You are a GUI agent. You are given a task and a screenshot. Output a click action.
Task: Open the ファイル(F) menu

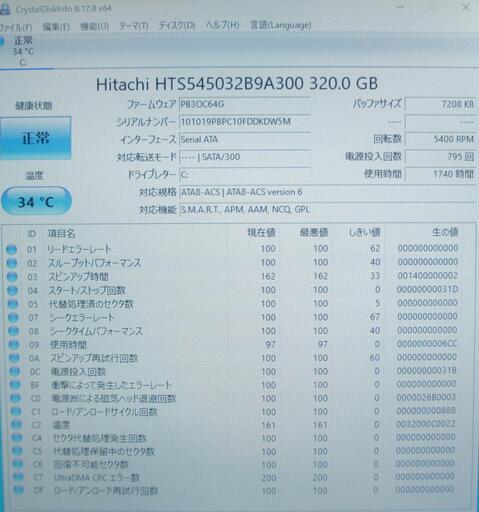(x=16, y=27)
